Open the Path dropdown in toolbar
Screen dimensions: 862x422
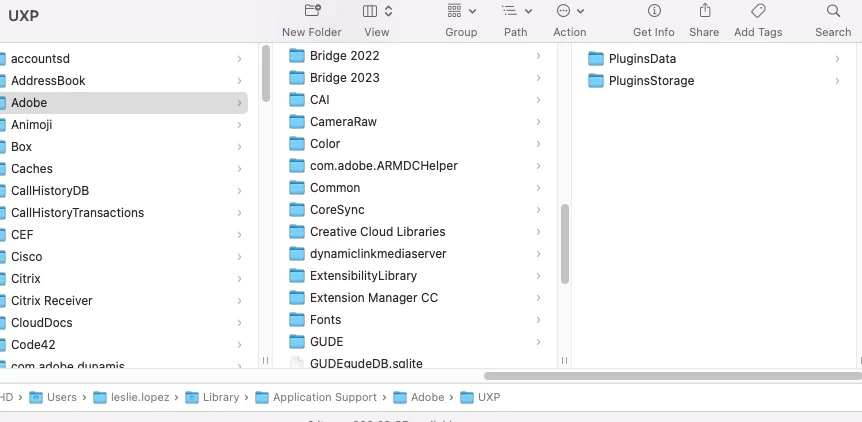516,11
